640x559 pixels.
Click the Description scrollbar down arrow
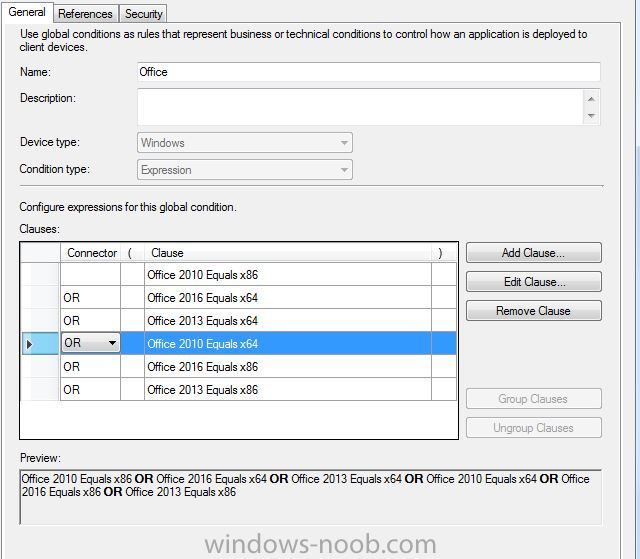click(x=591, y=116)
